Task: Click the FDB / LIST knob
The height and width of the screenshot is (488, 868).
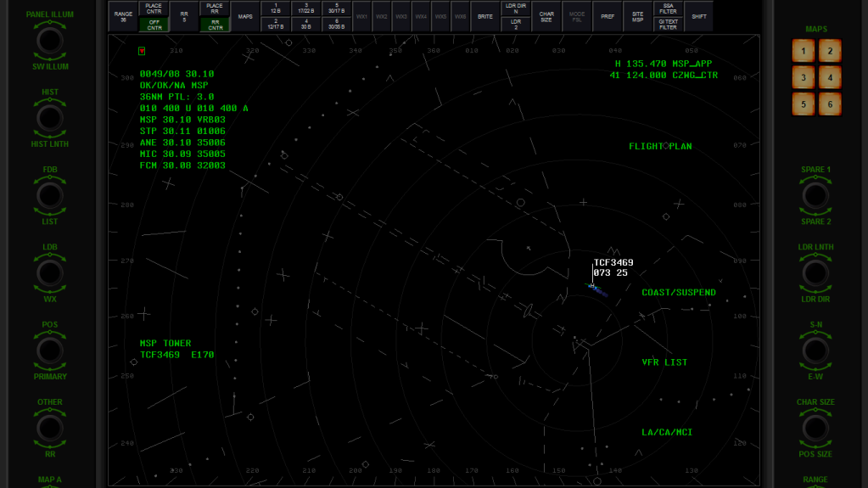Action: [x=50, y=195]
